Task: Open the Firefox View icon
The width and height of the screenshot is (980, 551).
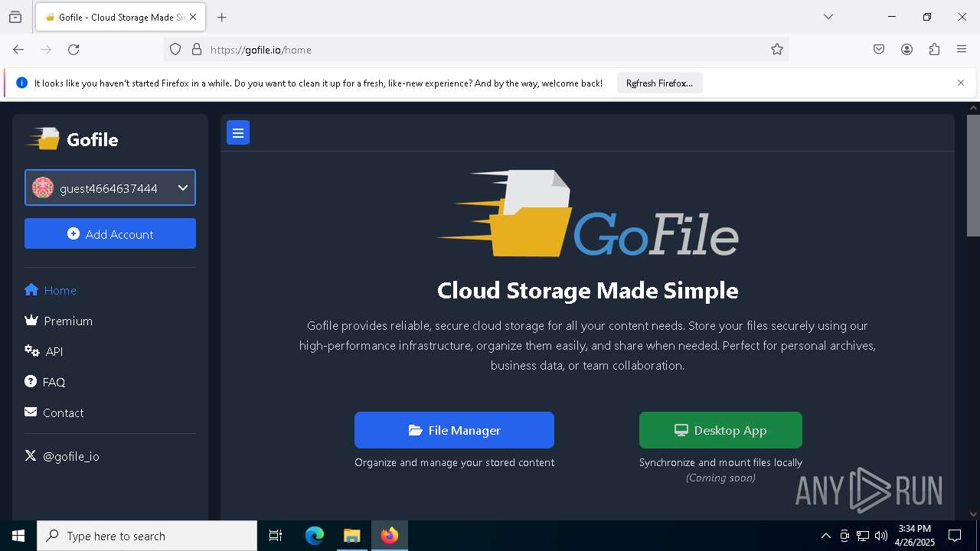Action: coord(15,17)
